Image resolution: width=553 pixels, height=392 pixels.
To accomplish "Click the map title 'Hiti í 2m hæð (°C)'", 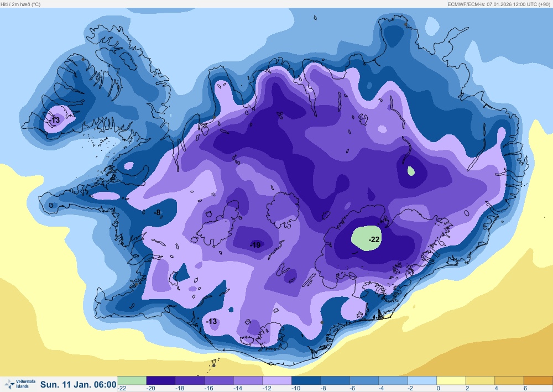I will click(20, 4).
